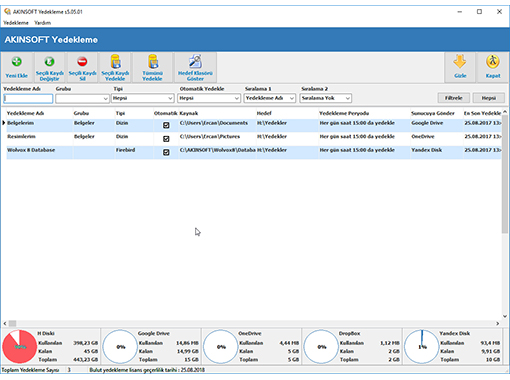Click Seçili Kaydı Değiştir edit icon
The image size is (510, 380).
tap(49, 62)
